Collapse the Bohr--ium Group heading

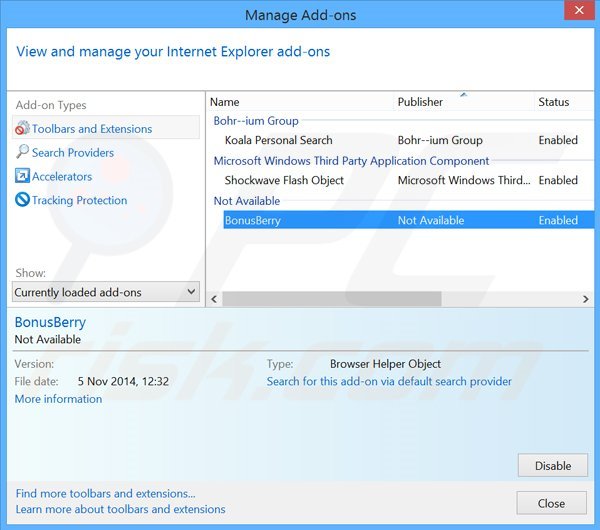pyautogui.click(x=256, y=121)
